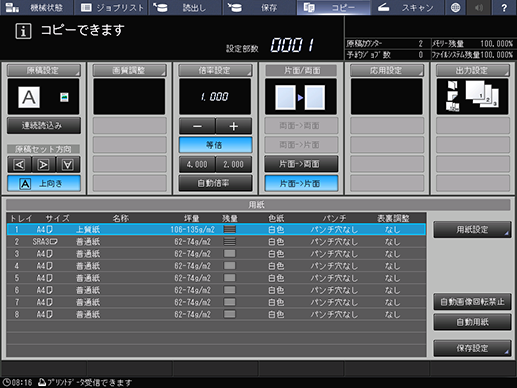The height and width of the screenshot is (388, 517).
Task: Click the 原稿カウンター value
Action: point(421,44)
